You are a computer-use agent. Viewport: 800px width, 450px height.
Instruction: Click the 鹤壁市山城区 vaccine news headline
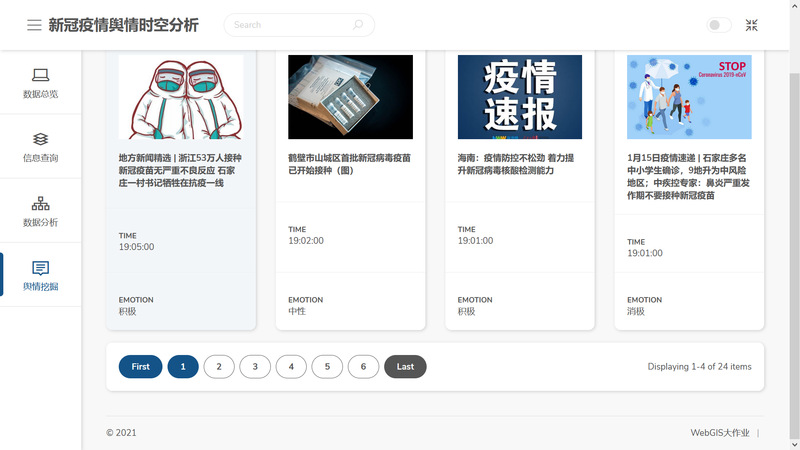point(349,164)
